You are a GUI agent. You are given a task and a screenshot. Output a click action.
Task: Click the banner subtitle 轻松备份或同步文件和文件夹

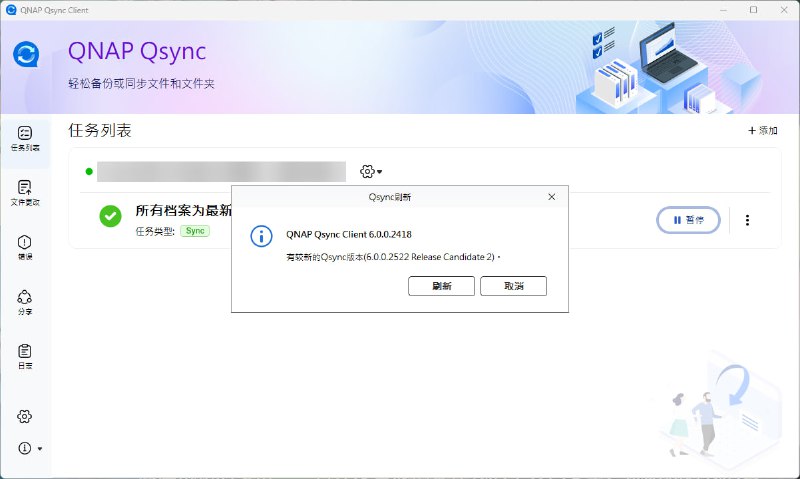141,84
